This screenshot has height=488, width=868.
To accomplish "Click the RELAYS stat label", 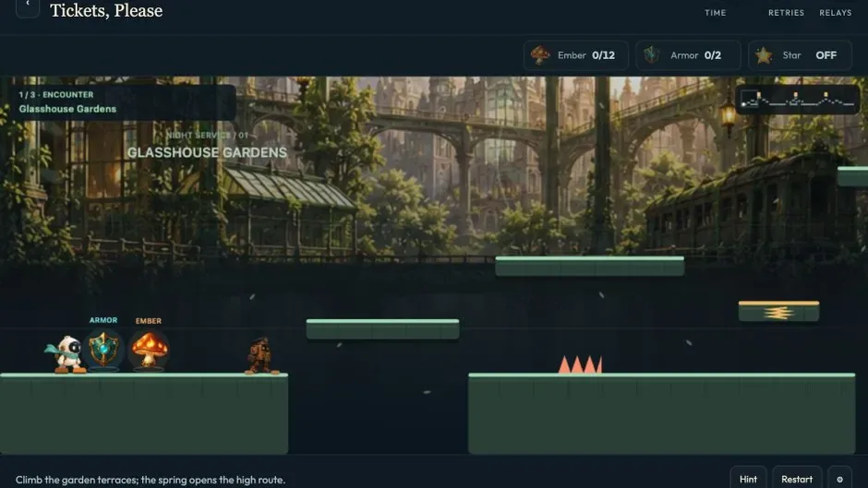I will (836, 13).
